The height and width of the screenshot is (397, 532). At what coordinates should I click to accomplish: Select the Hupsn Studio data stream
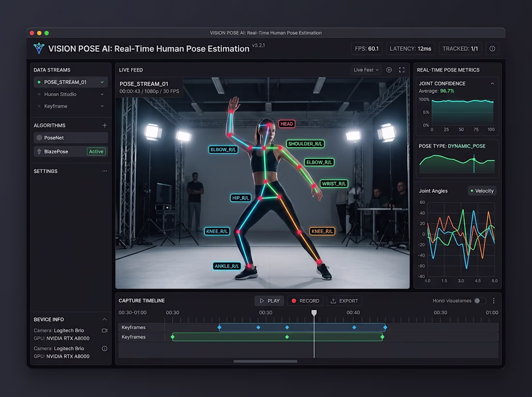[x=71, y=94]
